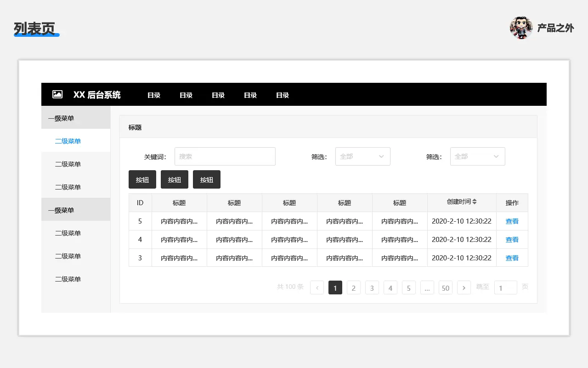Click the first dark 按钮 button

point(142,180)
